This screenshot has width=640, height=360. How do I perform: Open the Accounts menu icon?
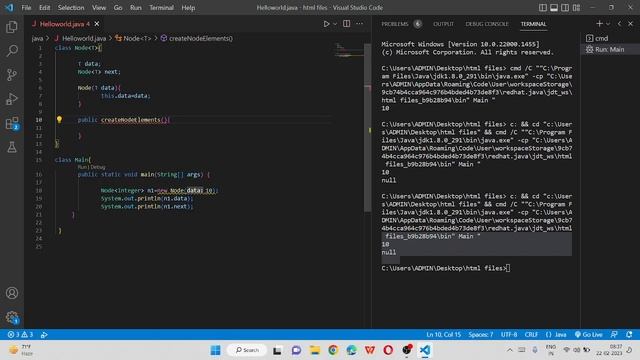[12, 293]
